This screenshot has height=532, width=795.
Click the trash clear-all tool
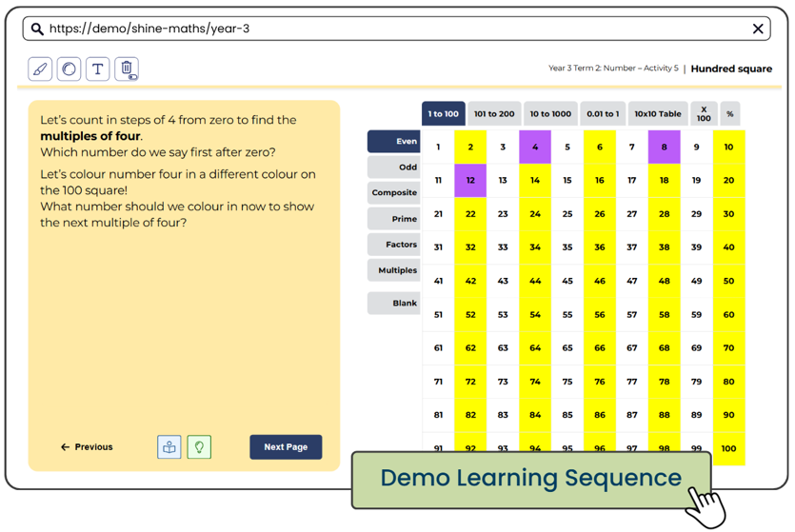[x=127, y=69]
